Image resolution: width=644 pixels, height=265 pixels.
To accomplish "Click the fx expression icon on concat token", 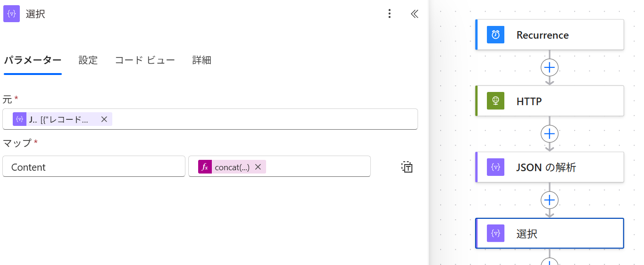I will (205, 167).
